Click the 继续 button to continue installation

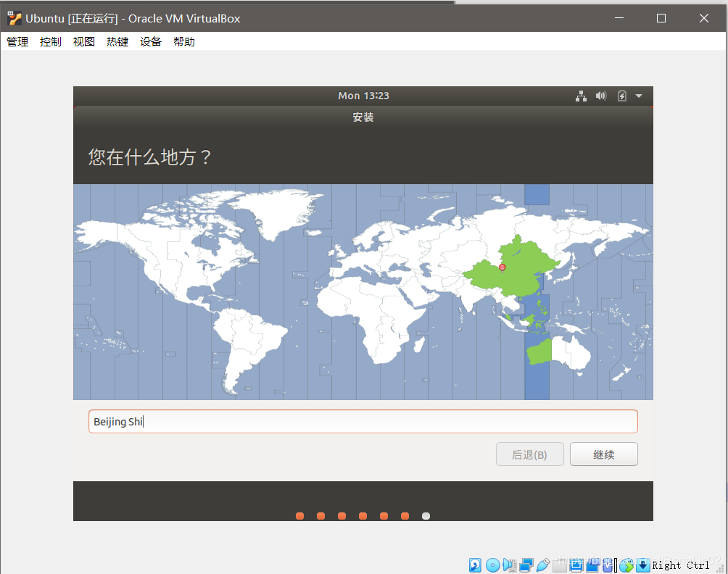[x=603, y=454]
